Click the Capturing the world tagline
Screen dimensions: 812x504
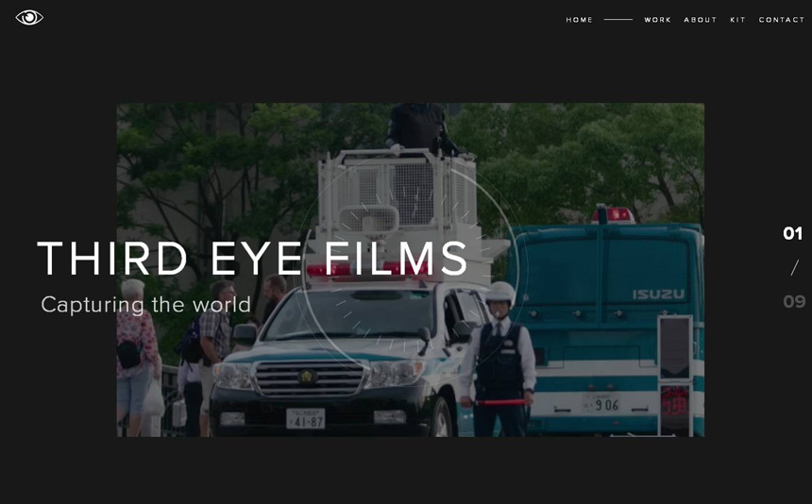[x=146, y=305]
